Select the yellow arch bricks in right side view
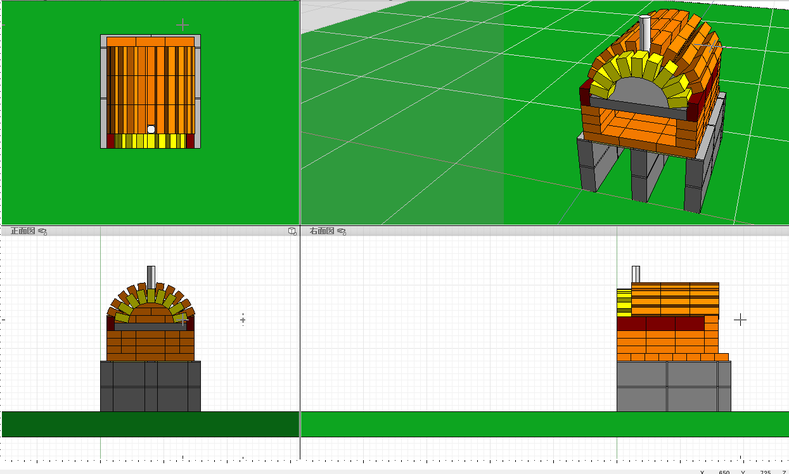The height and width of the screenshot is (474, 789). tap(624, 301)
